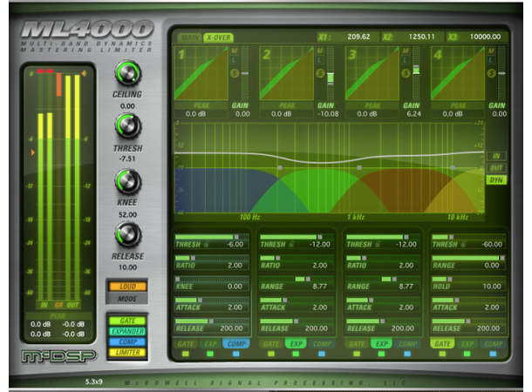532x392 pixels.
Task: Toggle the global COMP button
Action: click(x=127, y=341)
